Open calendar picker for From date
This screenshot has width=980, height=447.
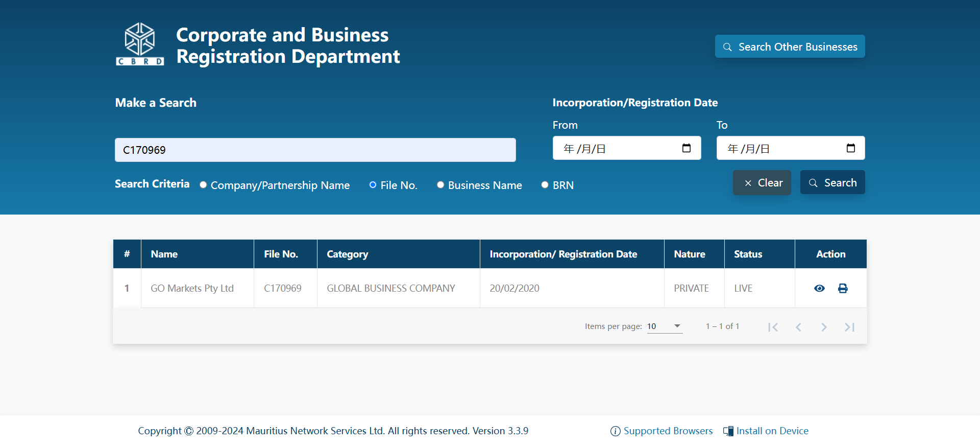click(x=687, y=148)
